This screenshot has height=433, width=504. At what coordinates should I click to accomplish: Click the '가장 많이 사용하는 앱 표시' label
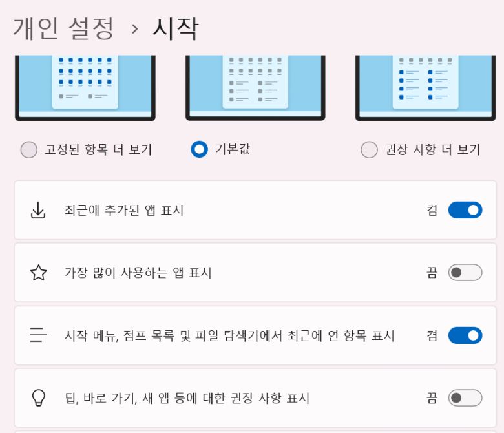[x=138, y=273]
